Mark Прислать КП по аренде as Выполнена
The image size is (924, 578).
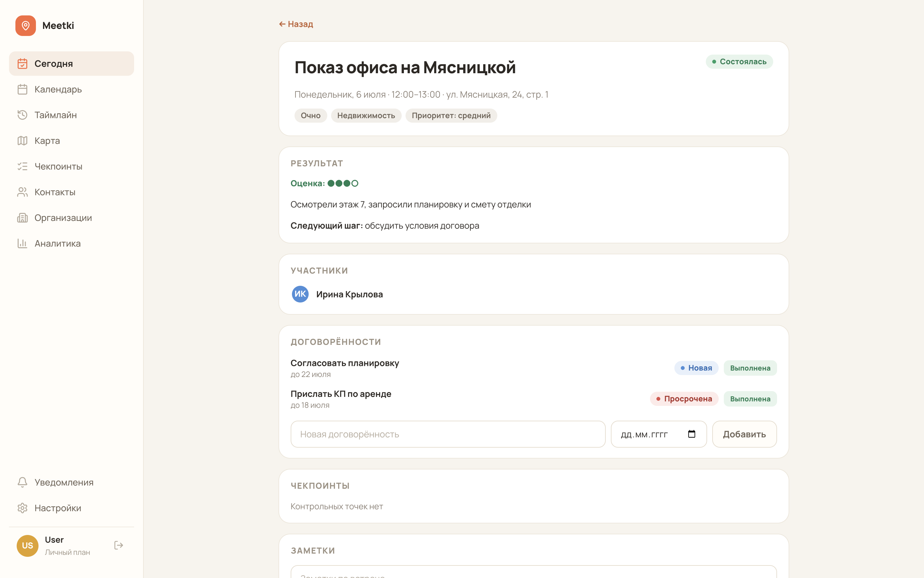point(750,399)
